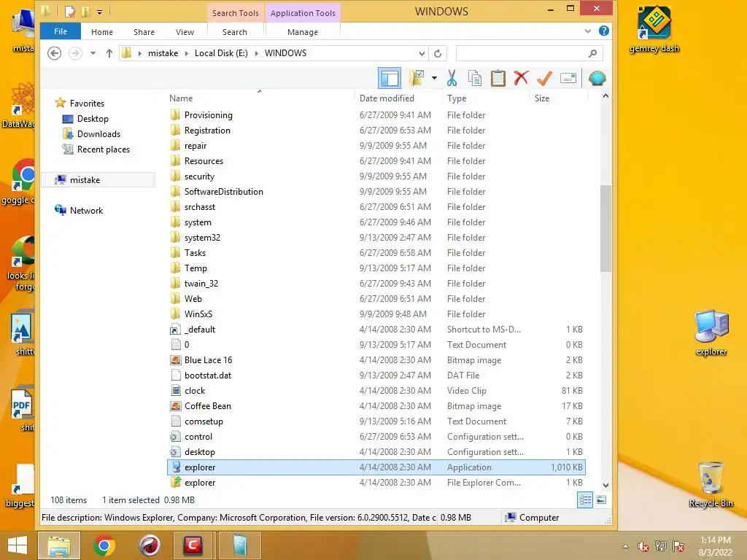Screen dimensions: 747x560
Task: Click the search magnifier icon
Action: pyautogui.click(x=592, y=53)
